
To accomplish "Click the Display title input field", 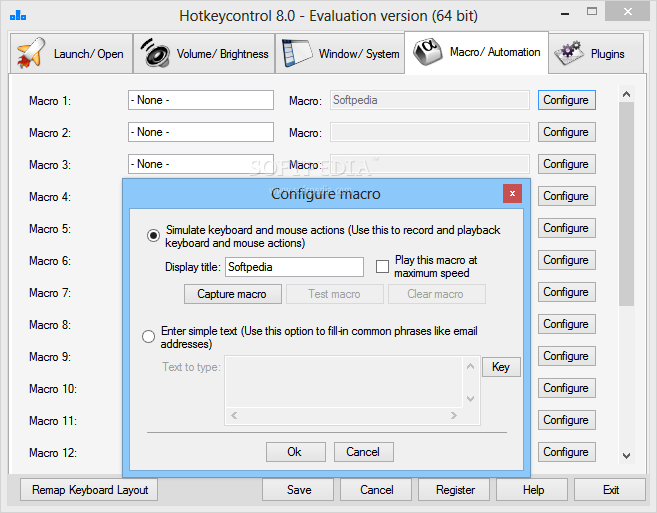I will coord(295,267).
